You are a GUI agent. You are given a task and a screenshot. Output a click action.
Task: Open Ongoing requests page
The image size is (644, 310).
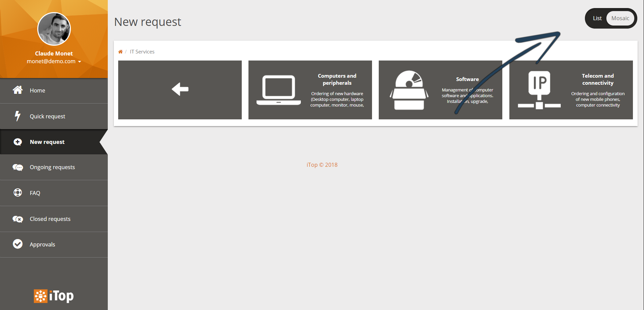pos(54,167)
